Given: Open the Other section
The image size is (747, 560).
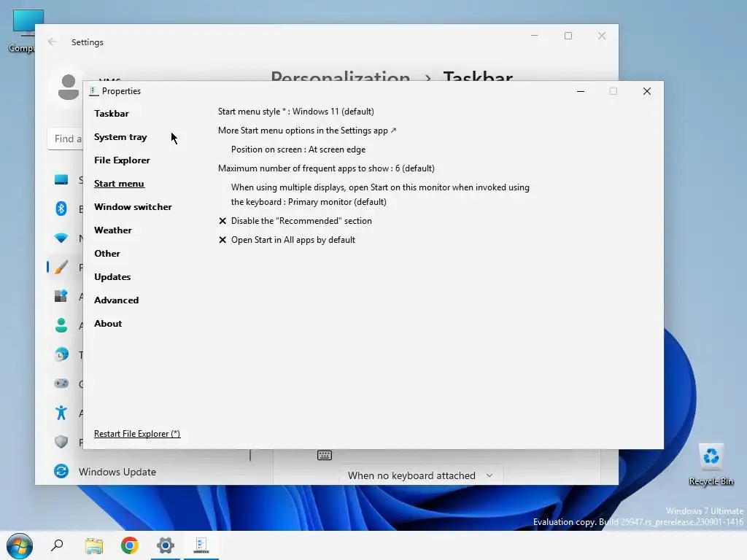Looking at the screenshot, I should pos(107,253).
